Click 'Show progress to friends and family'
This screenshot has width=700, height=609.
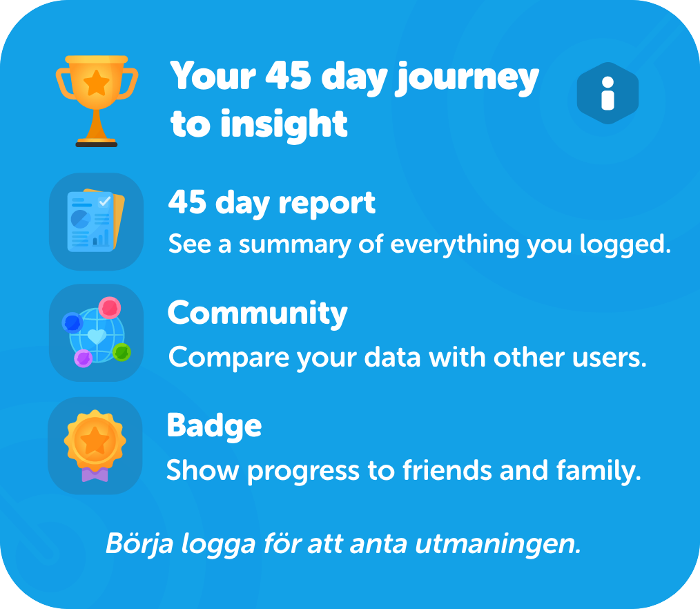coord(403,470)
